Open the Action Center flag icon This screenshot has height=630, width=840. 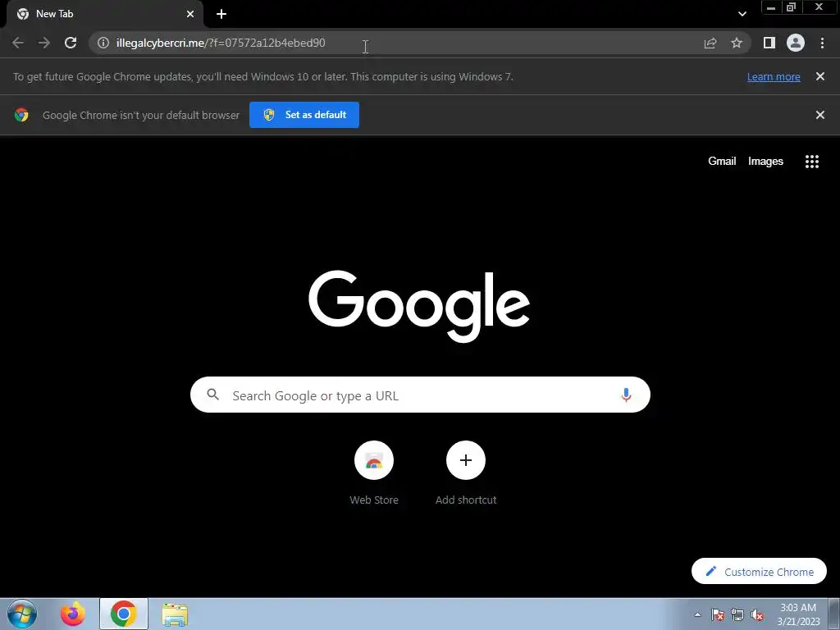(718, 614)
